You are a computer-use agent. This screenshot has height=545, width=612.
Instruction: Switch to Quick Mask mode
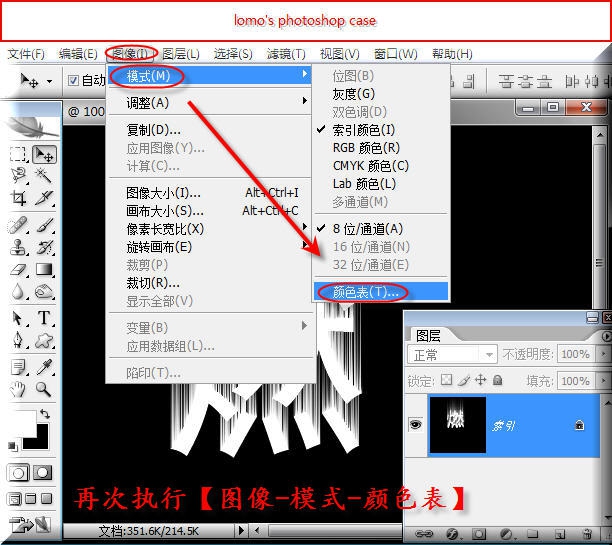(43, 473)
